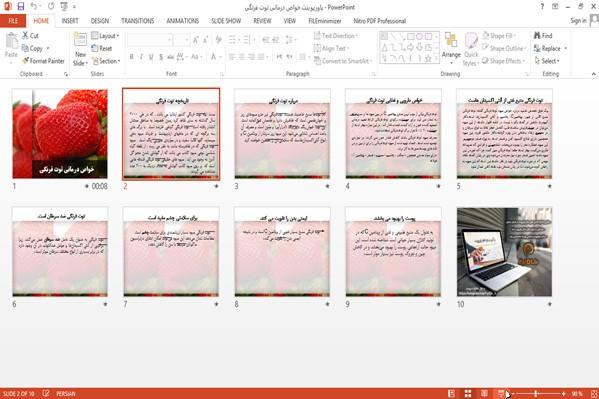
Task: Toggle Bold formatting
Action: 131,57
